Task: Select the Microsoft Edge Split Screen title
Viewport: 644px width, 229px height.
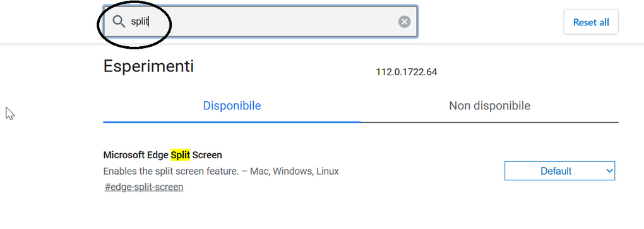Action: 163,155
